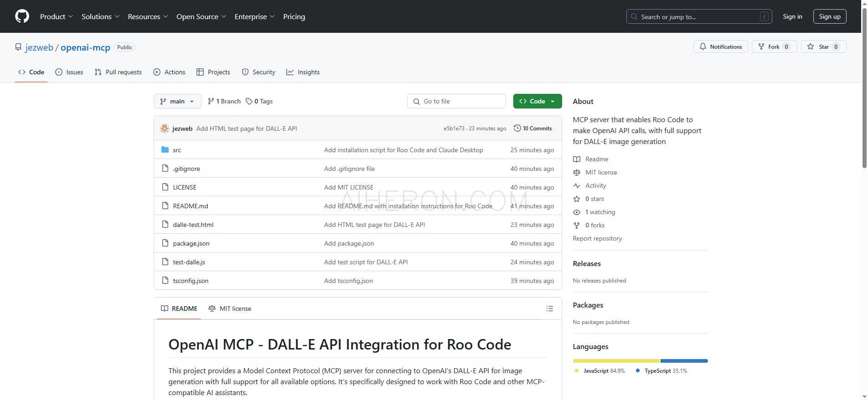The width and height of the screenshot is (868, 401).
Task: Click the repository icon before jezweb
Action: [x=18, y=47]
